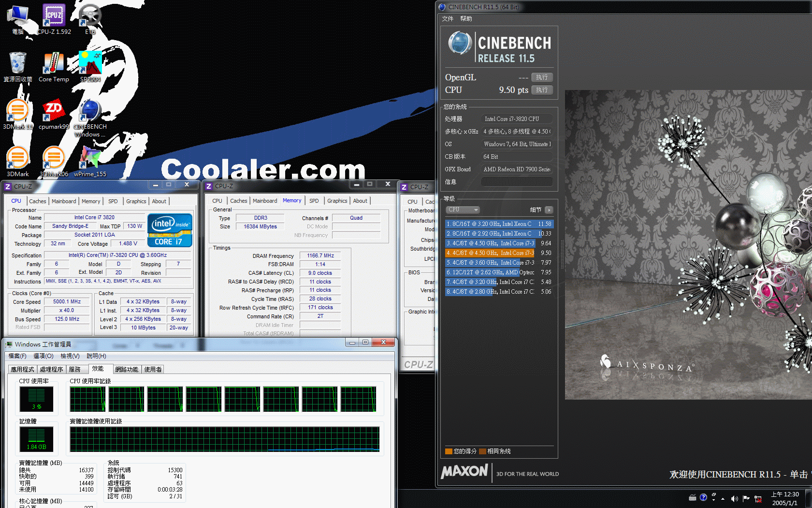Click the keyboard input language tray icon
This screenshot has width=812, height=508.
692,497
